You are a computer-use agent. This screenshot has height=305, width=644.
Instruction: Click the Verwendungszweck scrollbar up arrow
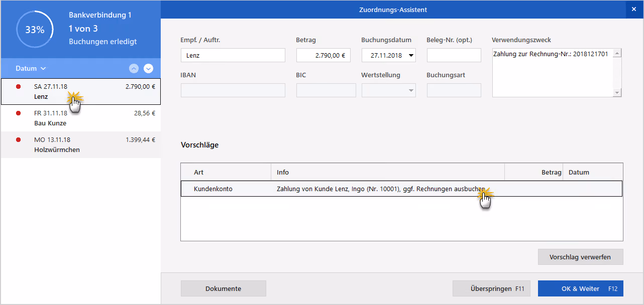pos(617,53)
